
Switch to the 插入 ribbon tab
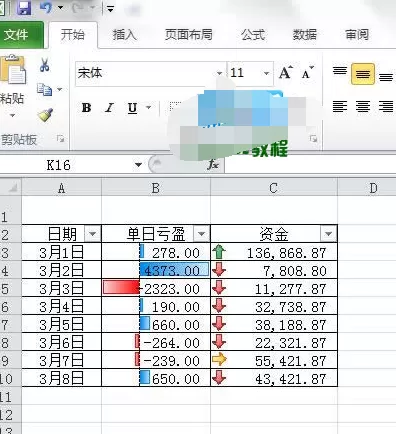pyautogui.click(x=124, y=34)
